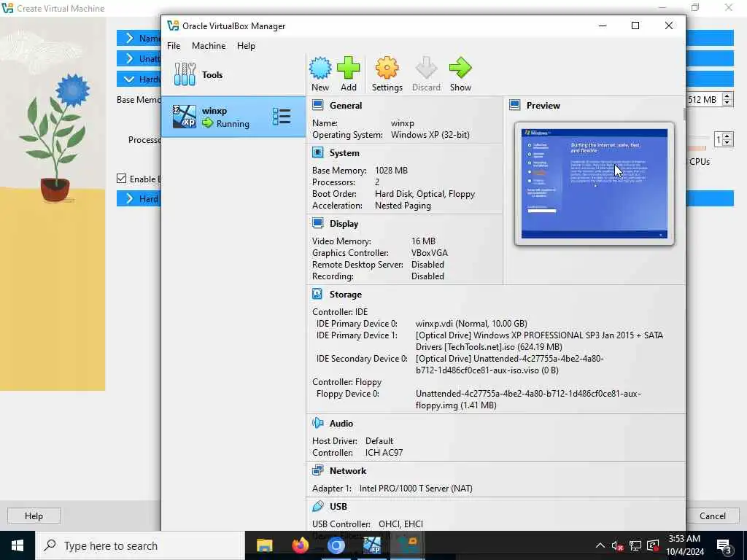
Task: Click the USB section icon
Action: click(318, 506)
